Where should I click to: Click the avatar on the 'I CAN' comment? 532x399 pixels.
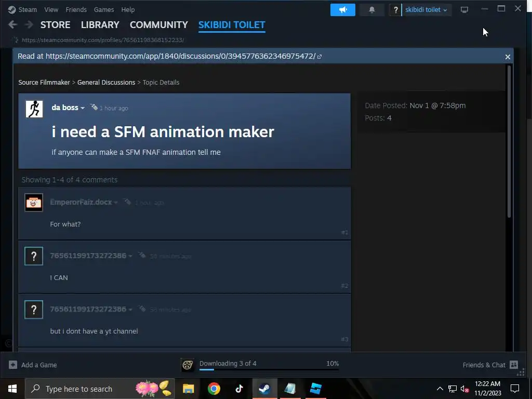click(x=34, y=256)
